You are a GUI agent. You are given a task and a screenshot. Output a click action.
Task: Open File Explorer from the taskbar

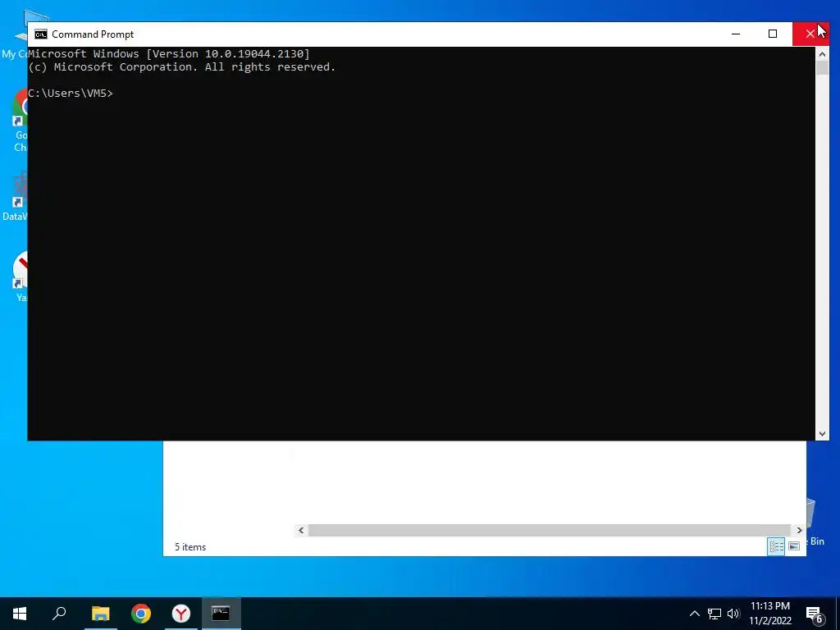point(100,614)
